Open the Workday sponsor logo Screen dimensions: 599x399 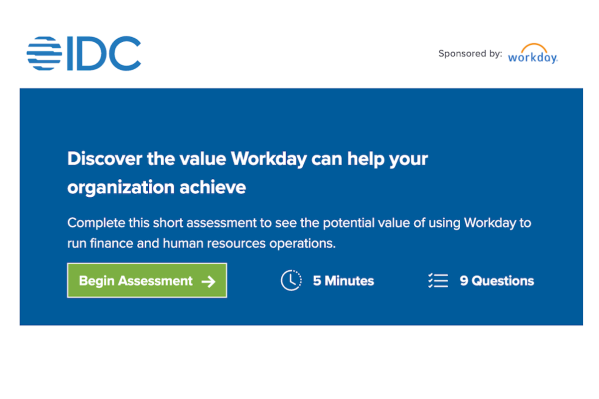533,54
